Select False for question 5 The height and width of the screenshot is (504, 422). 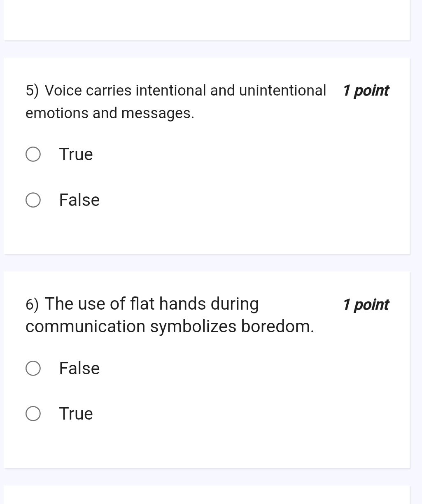[x=33, y=200]
